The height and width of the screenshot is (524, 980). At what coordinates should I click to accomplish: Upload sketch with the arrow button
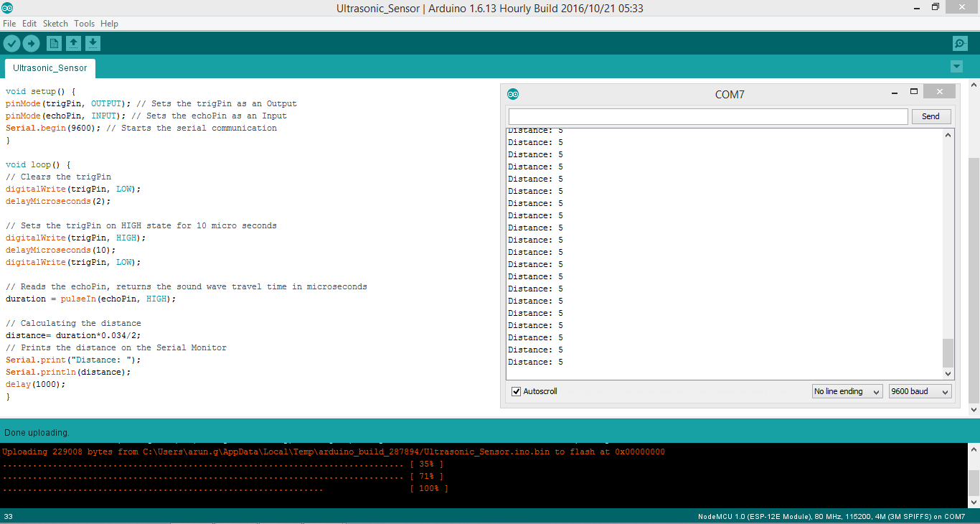coord(31,44)
